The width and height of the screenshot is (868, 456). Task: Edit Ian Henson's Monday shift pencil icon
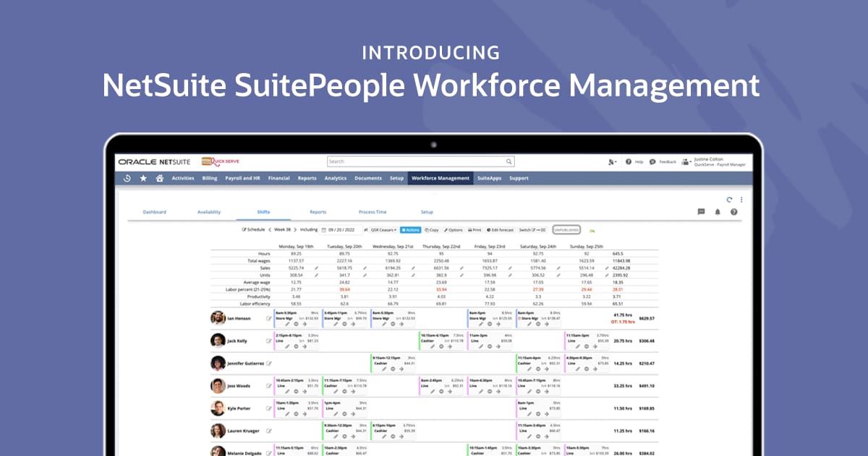tap(287, 325)
